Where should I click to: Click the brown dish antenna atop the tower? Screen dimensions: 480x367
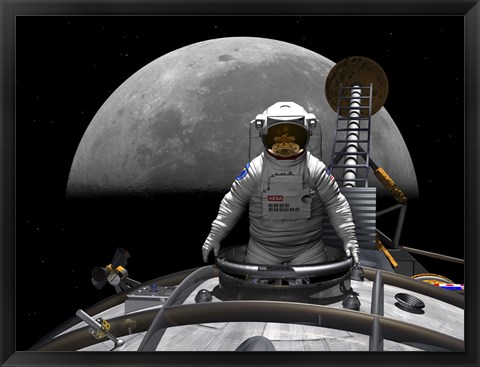[357, 86]
